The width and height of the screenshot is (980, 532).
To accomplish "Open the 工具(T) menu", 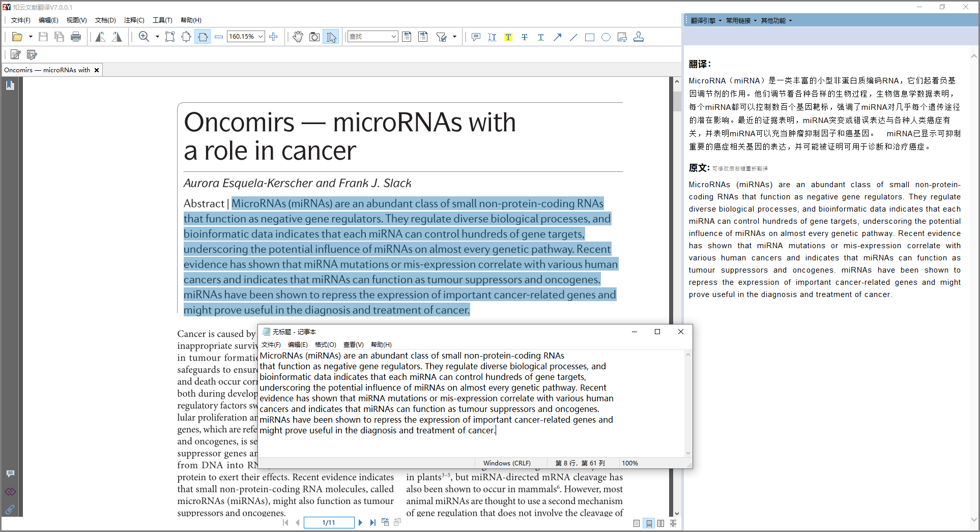I will coord(162,20).
